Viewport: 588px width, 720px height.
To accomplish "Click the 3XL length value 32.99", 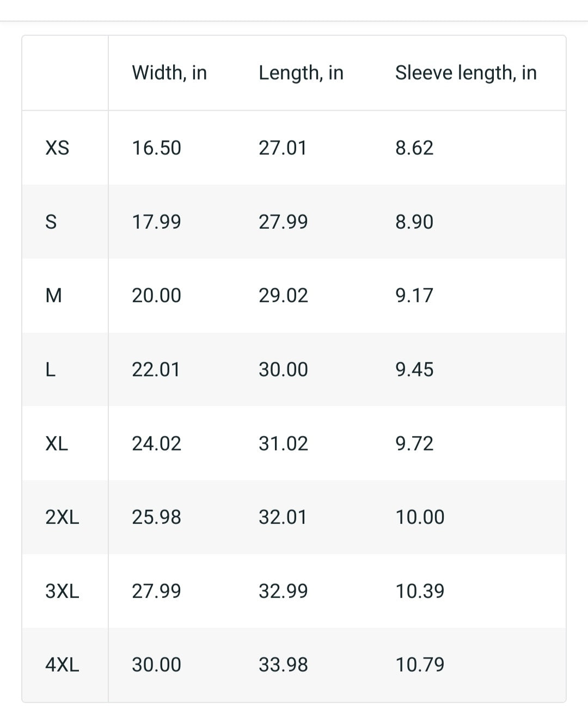I will coord(283,591).
